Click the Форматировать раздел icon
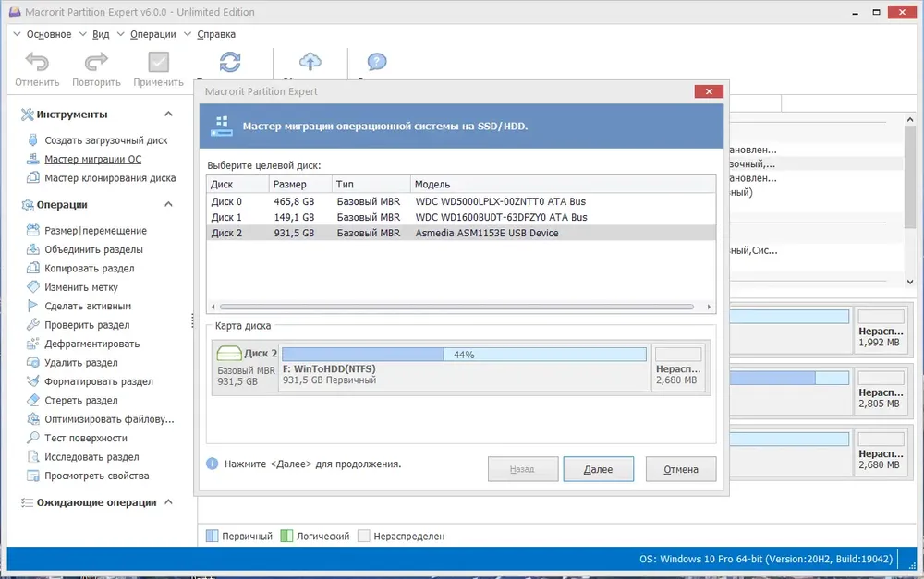This screenshot has height=579, width=924. (x=33, y=381)
